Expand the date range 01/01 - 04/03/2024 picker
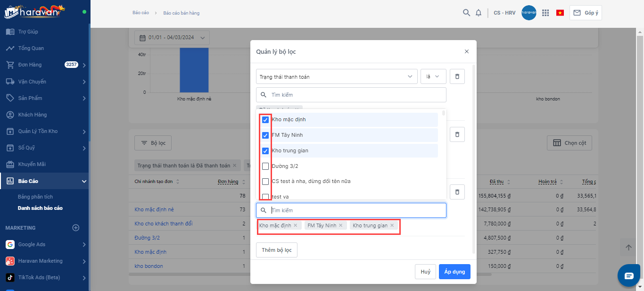This screenshot has width=644, height=291. [172, 38]
